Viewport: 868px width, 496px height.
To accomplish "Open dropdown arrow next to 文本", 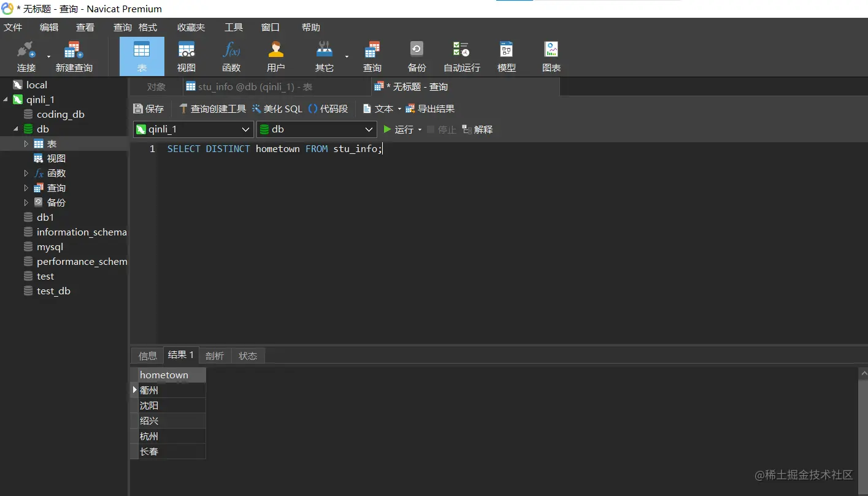I will tap(399, 109).
